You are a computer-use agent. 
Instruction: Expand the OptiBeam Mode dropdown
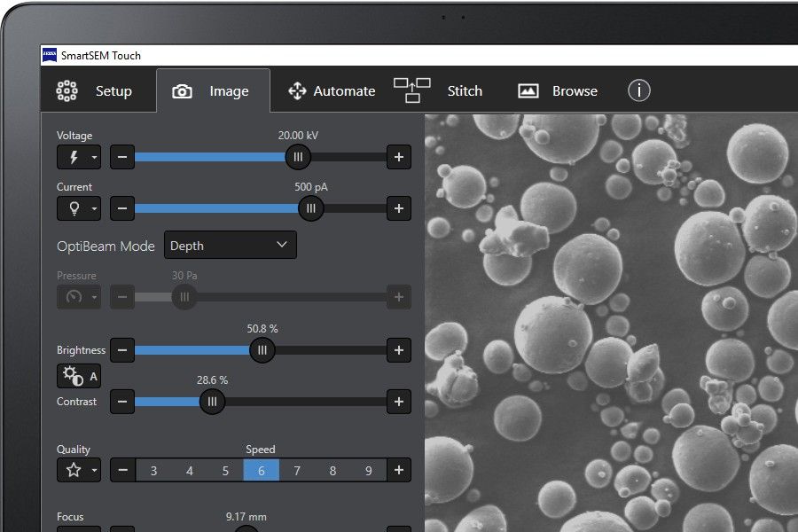(x=230, y=246)
